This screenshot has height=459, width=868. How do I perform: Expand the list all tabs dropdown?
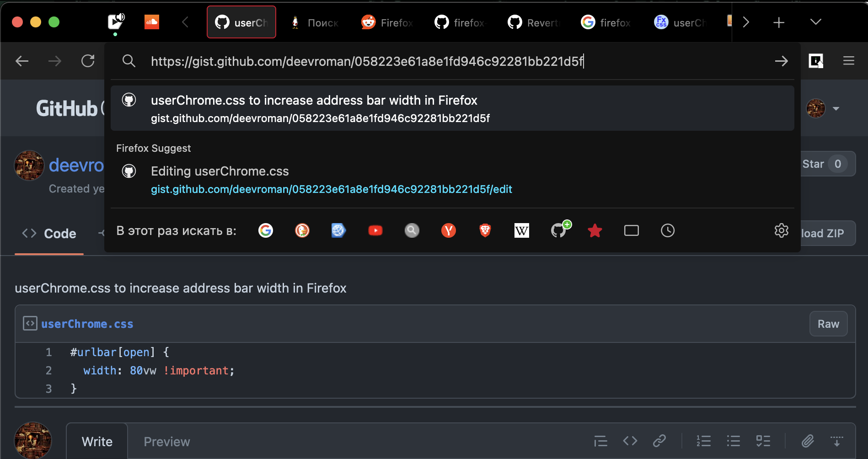(x=815, y=21)
